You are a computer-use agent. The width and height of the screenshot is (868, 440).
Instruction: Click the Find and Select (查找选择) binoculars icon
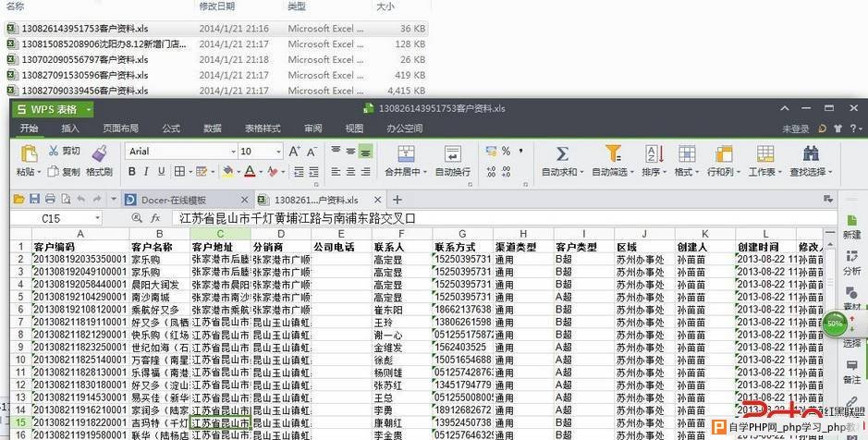pos(811,153)
